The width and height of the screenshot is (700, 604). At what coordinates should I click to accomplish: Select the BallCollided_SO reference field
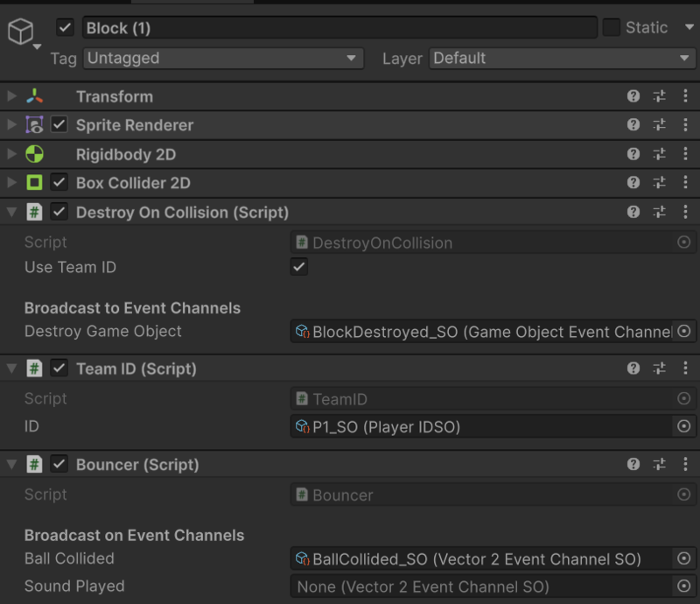(481, 558)
